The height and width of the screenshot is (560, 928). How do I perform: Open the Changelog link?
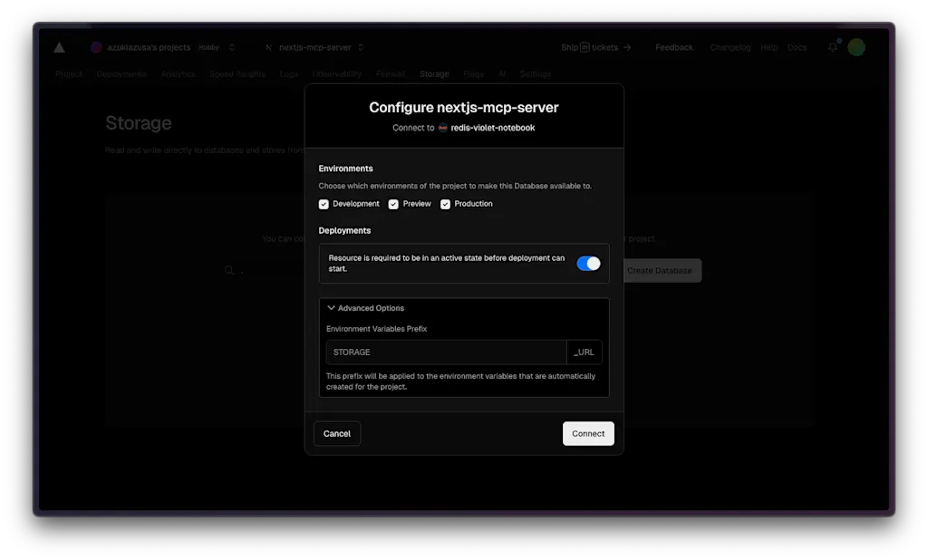coord(730,47)
